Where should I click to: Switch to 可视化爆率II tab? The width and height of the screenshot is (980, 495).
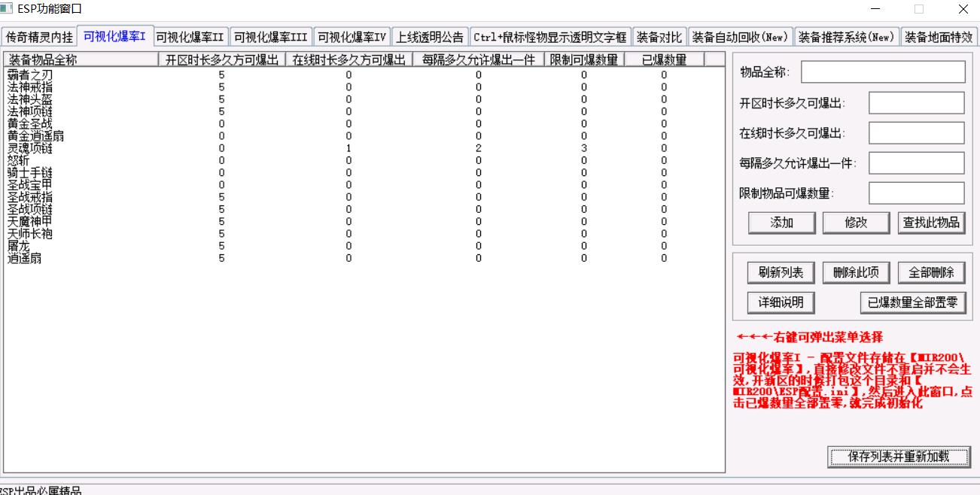point(190,37)
